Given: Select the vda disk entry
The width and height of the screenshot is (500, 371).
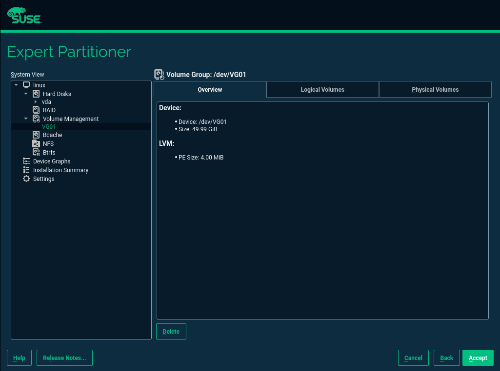Looking at the screenshot, I should point(46,102).
